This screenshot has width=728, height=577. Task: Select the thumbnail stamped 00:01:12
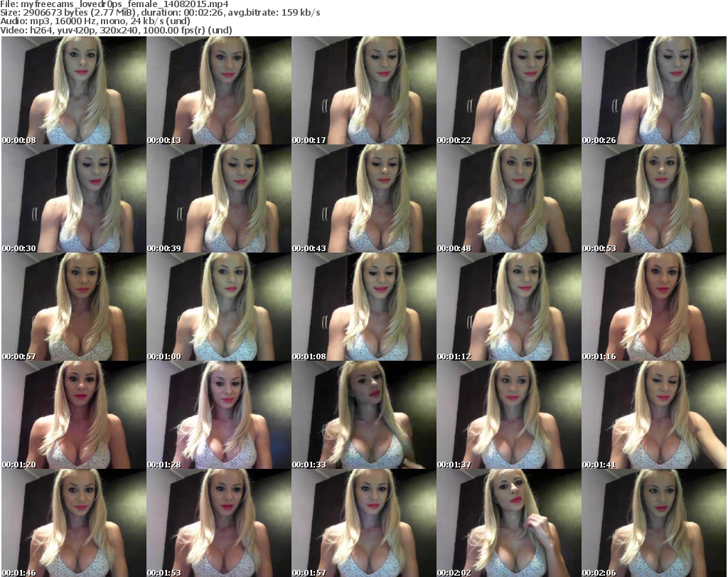coord(509,307)
